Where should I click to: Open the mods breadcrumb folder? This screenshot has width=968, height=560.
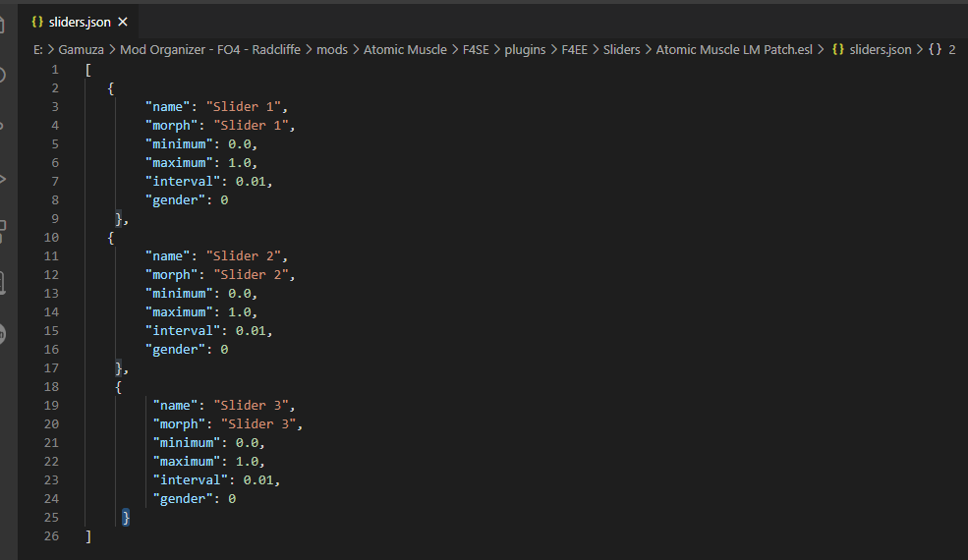pos(332,49)
